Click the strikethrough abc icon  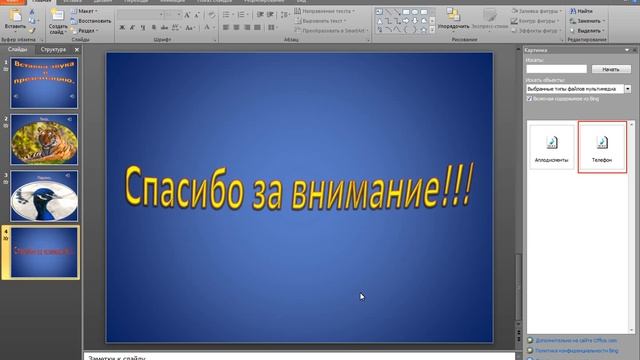point(164,28)
